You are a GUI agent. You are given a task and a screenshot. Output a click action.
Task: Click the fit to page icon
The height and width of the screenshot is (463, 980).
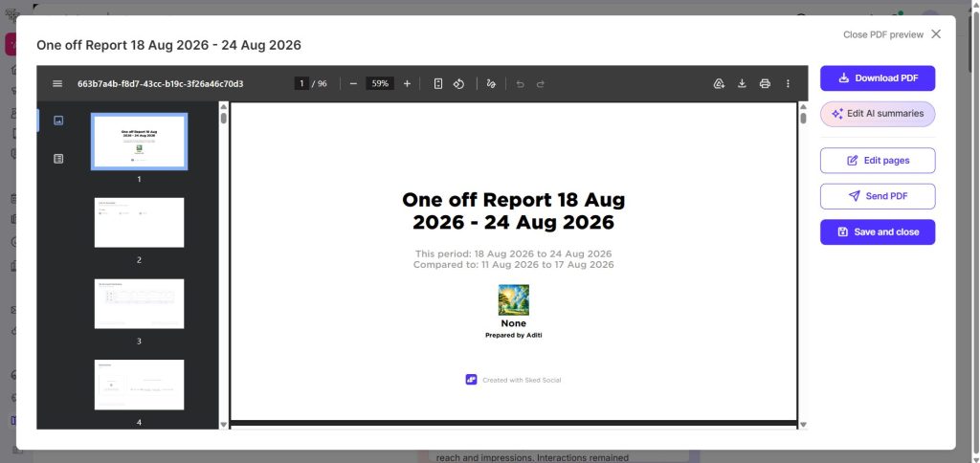coord(438,84)
